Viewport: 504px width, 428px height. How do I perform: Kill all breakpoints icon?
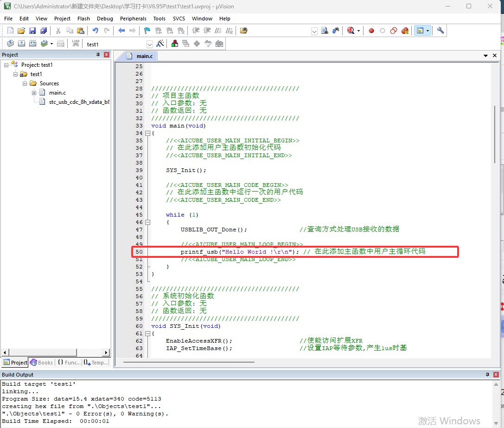tap(405, 31)
